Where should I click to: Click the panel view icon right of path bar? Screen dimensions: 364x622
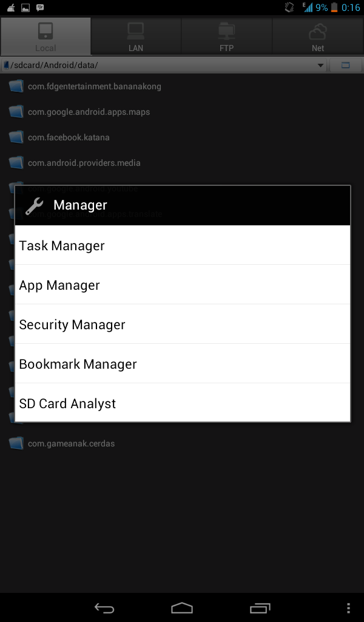[346, 65]
